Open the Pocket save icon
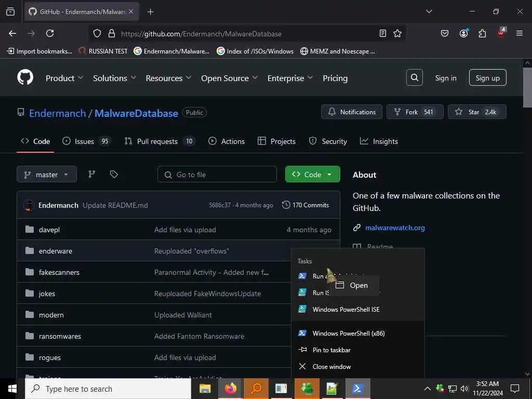This screenshot has width=532, height=399. pos(445,33)
